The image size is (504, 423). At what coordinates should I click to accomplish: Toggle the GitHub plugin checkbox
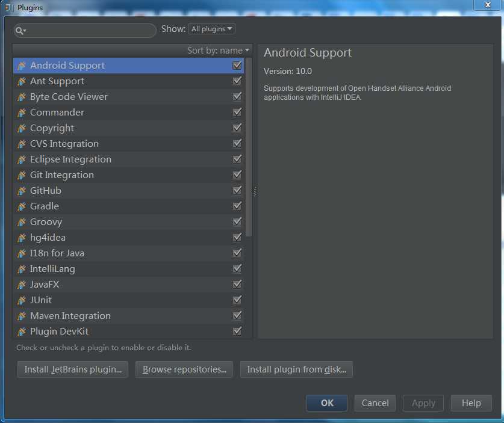[237, 190]
